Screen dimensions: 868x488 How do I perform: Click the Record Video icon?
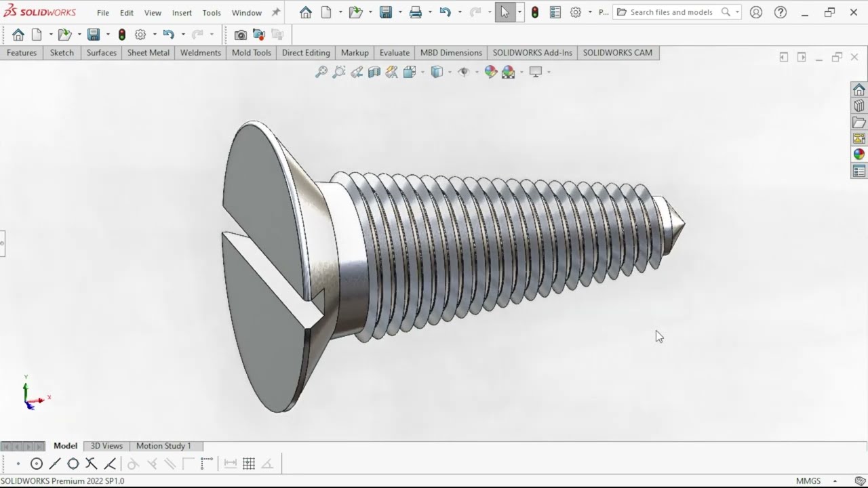(x=258, y=35)
